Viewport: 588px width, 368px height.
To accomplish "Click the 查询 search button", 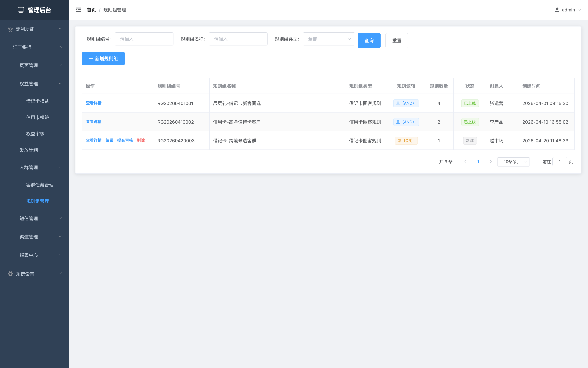I will pyautogui.click(x=369, y=40).
